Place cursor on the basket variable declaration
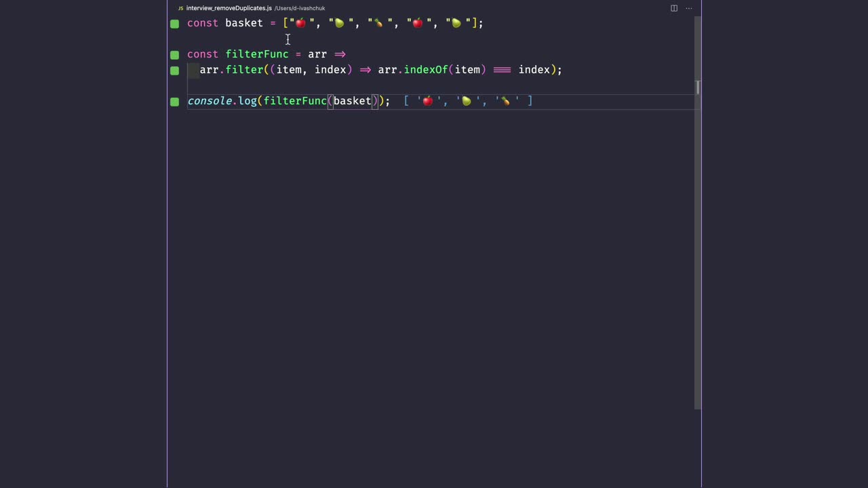868x488 pixels. [243, 22]
